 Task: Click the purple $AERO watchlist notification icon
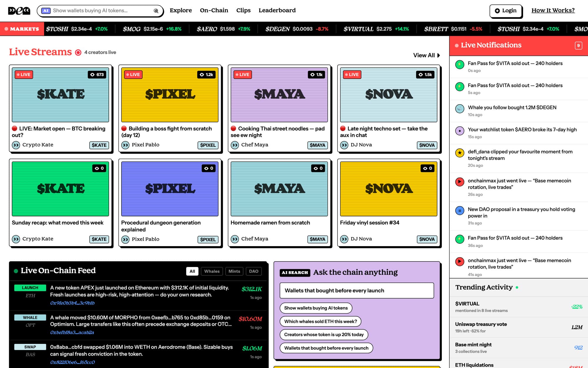(x=460, y=130)
